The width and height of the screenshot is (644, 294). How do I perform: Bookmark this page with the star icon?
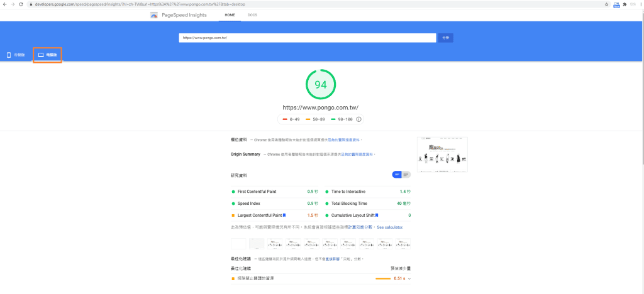(607, 4)
